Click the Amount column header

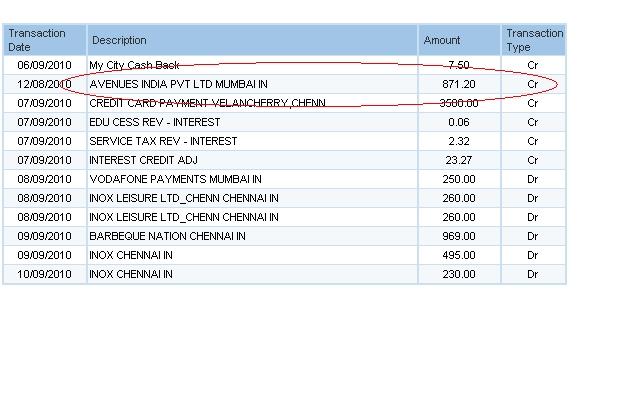coord(459,40)
